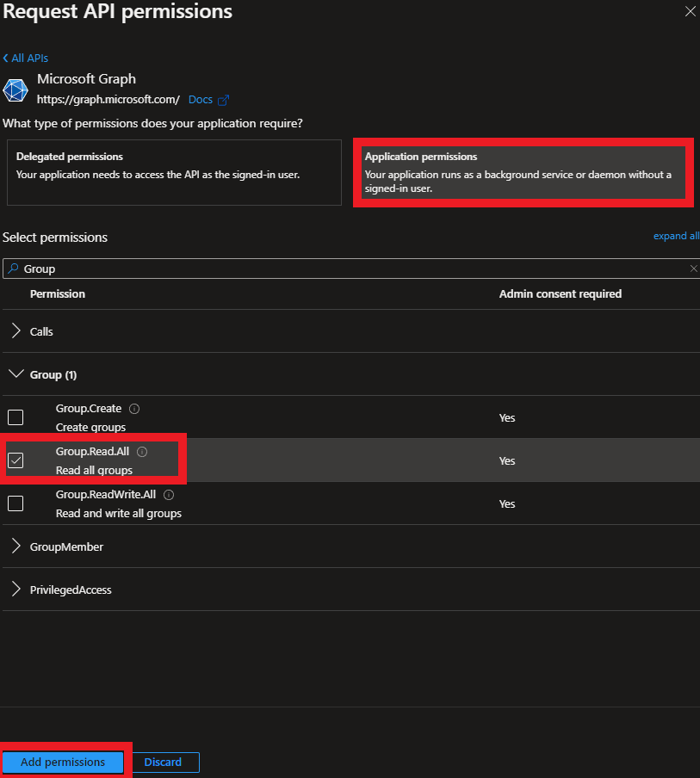Focus the permissions search field
The height and width of the screenshot is (778, 700).
click(351, 269)
